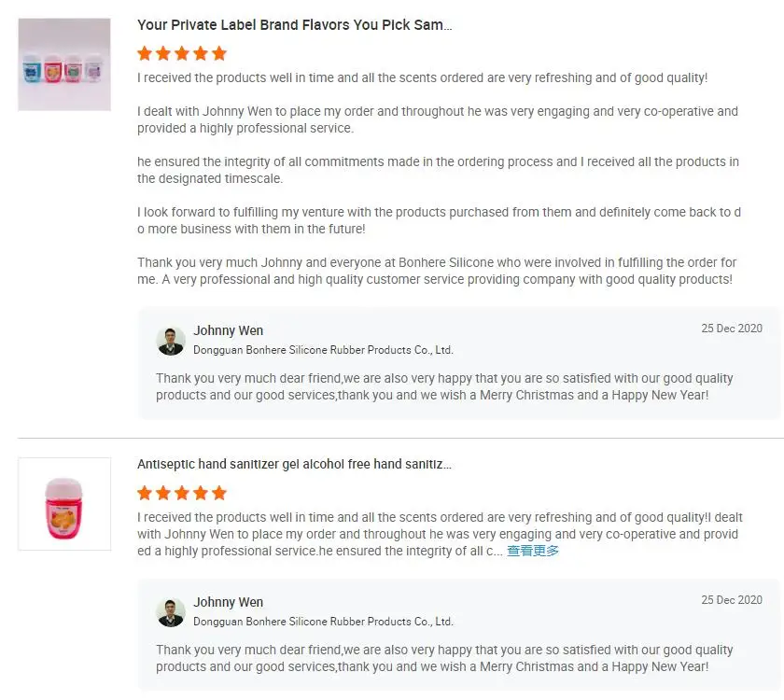This screenshot has width=784, height=700.
Task: Click the pink hand sanitizer product thumbnail
Action: coord(63,503)
